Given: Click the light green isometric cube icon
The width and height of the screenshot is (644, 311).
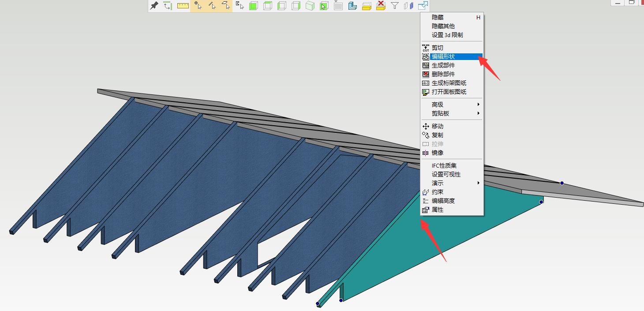Looking at the screenshot, I should 310,6.
